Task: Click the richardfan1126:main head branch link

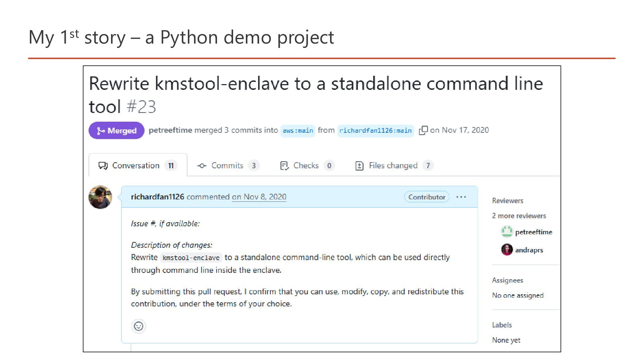Action: [x=375, y=130]
